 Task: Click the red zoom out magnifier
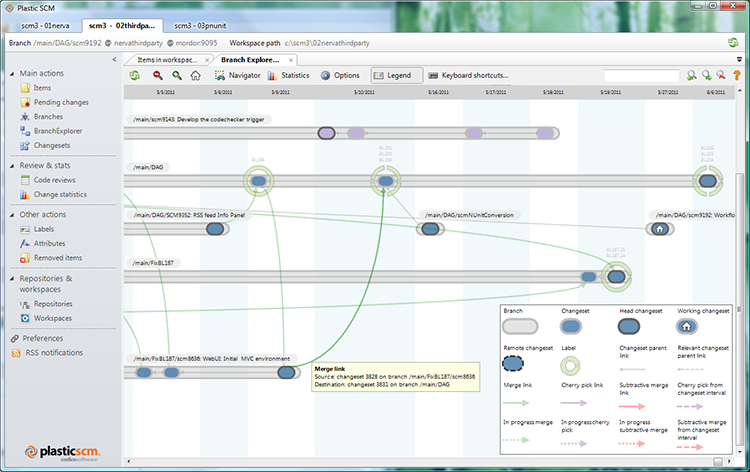pyautogui.click(x=157, y=76)
